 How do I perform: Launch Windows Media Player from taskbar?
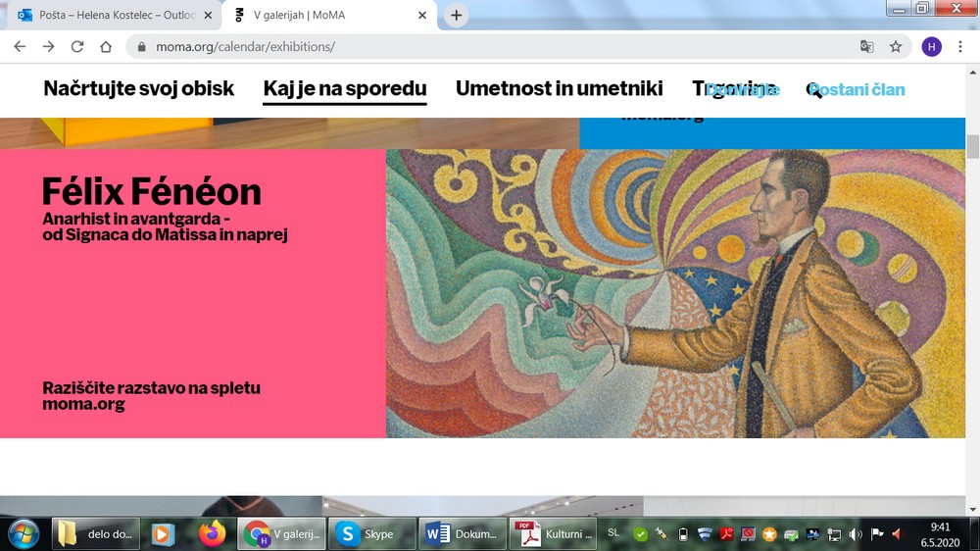tap(163, 533)
